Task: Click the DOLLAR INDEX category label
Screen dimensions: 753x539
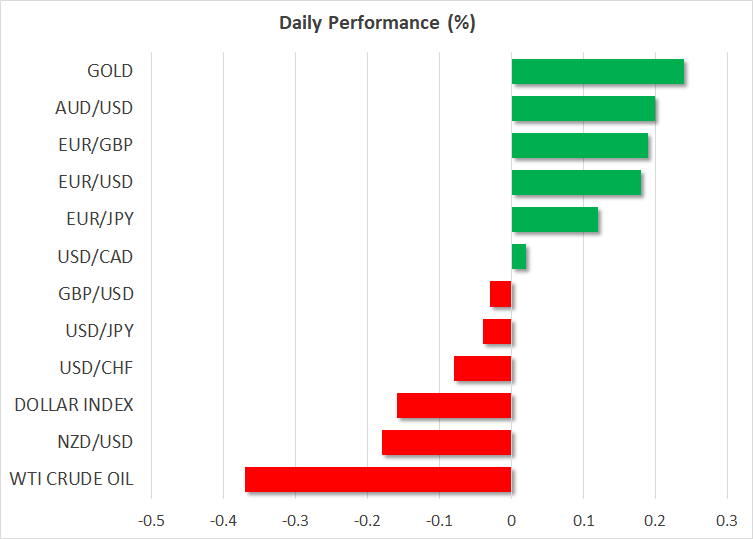Action: click(x=74, y=405)
